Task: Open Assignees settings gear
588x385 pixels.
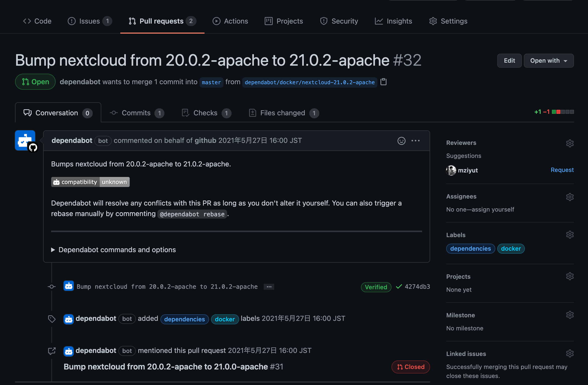Action: (570, 197)
